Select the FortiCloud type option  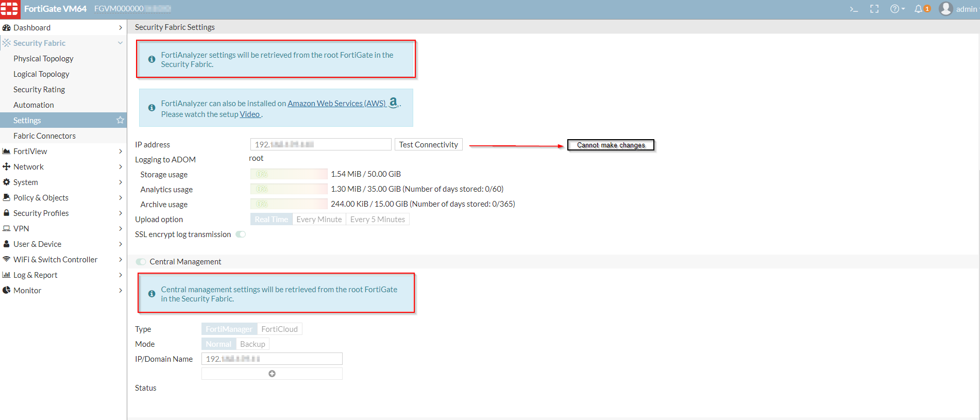click(279, 329)
